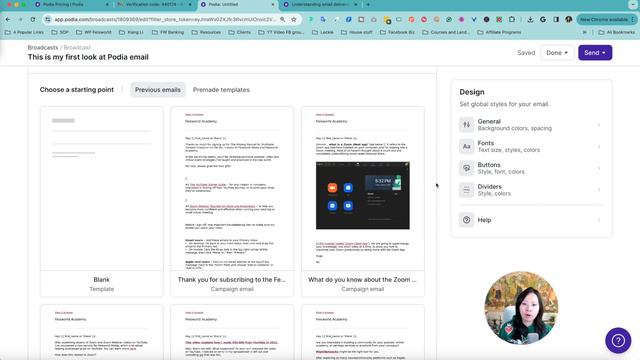640x360 pixels.
Task: Open the Resources bookmark folder
Action: [206, 32]
